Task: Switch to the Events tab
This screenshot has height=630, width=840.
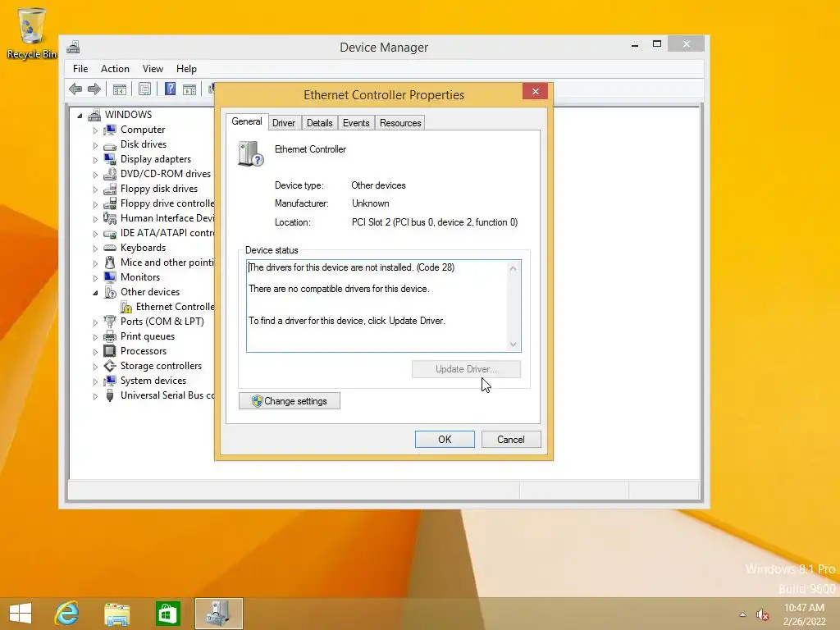Action: (356, 123)
